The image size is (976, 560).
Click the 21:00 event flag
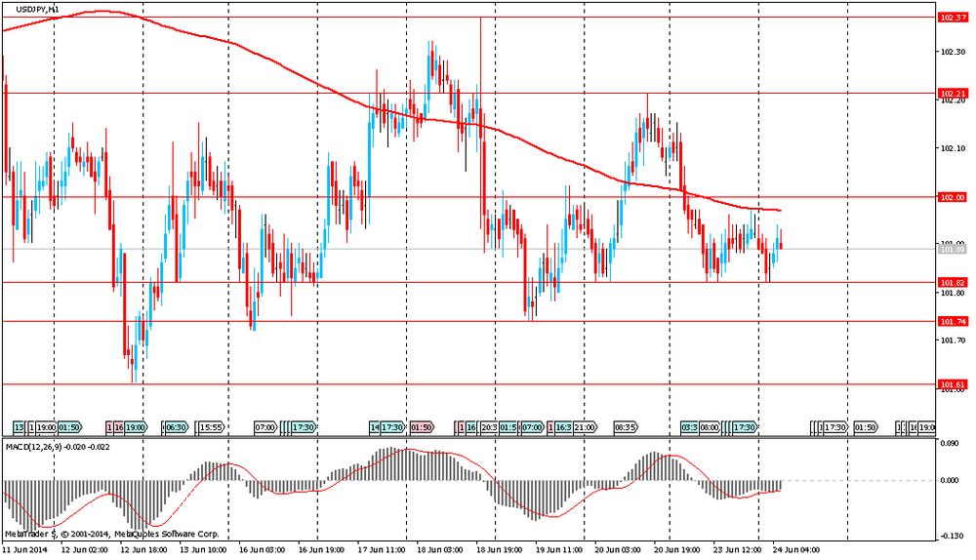585,427
